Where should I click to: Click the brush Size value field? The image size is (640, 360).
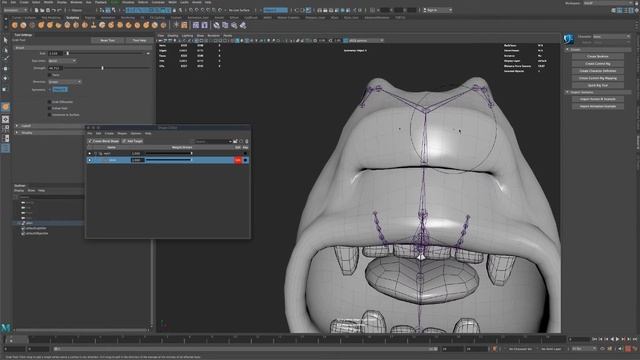(x=56, y=53)
